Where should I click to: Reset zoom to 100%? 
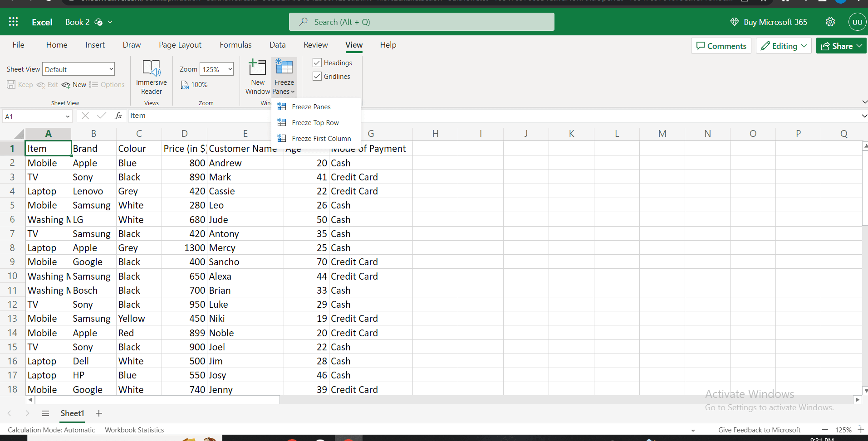(x=194, y=85)
